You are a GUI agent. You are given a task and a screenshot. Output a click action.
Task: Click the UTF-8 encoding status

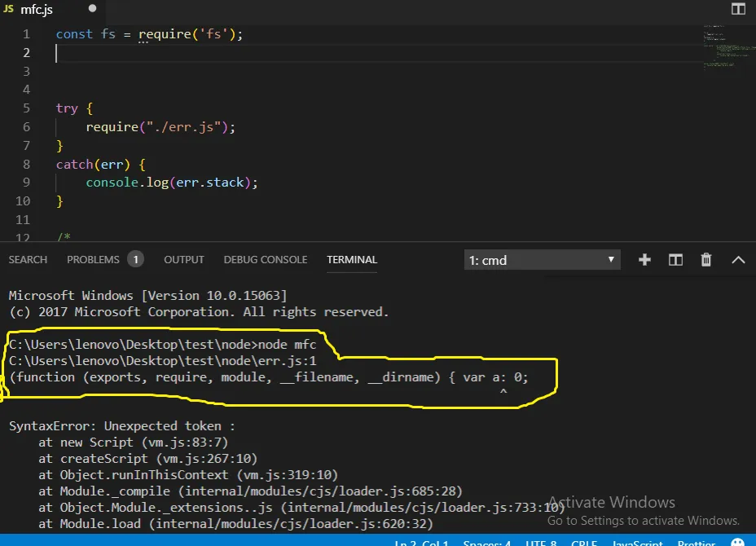pos(541,543)
